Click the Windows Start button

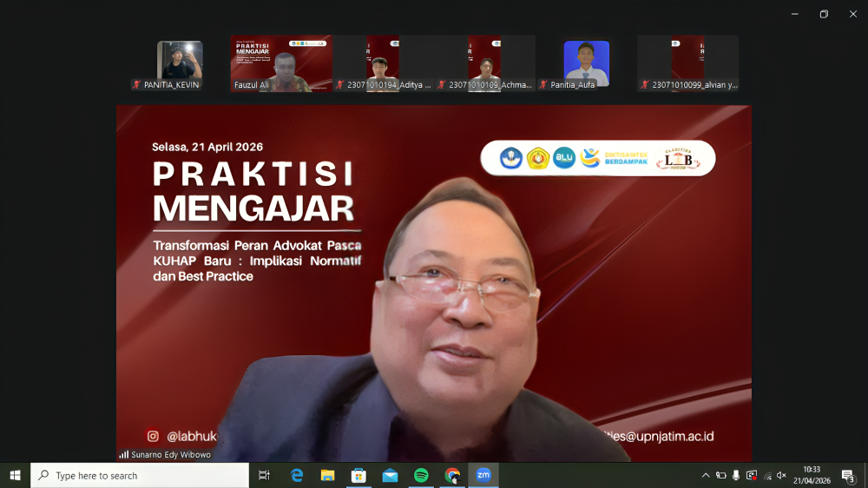coord(15,475)
